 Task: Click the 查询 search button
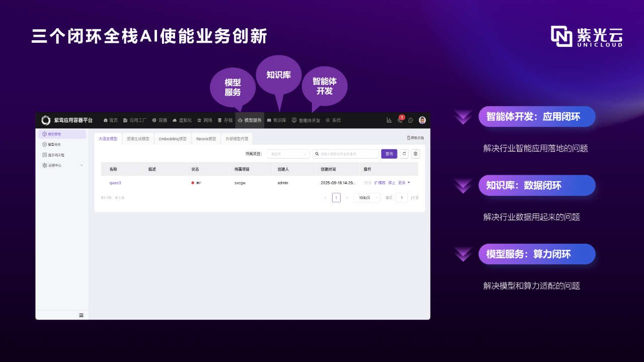pyautogui.click(x=389, y=154)
